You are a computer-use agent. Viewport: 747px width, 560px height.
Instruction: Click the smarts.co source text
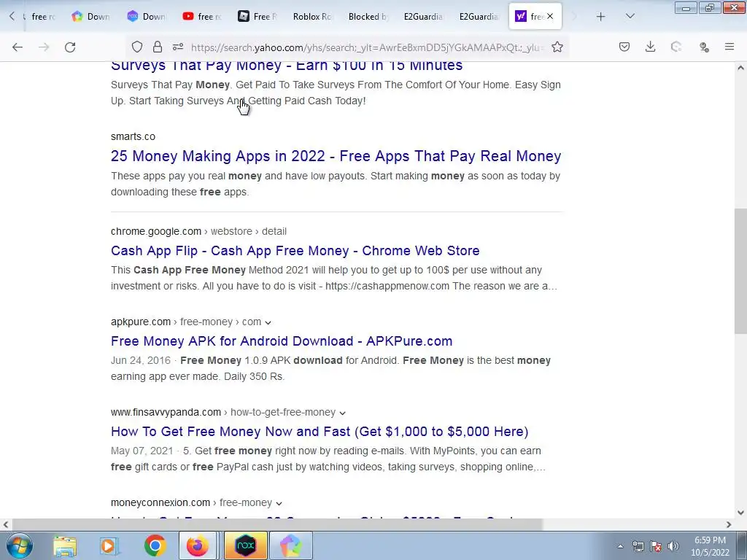[x=133, y=136]
